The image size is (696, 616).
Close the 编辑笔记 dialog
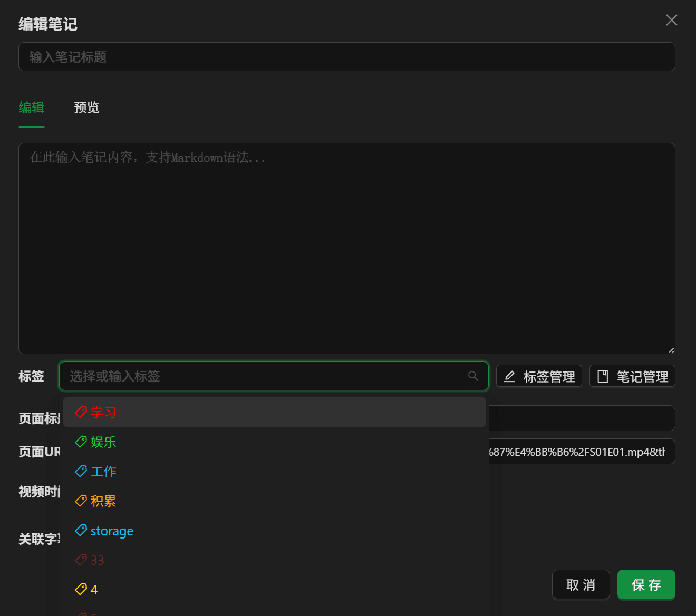[671, 20]
